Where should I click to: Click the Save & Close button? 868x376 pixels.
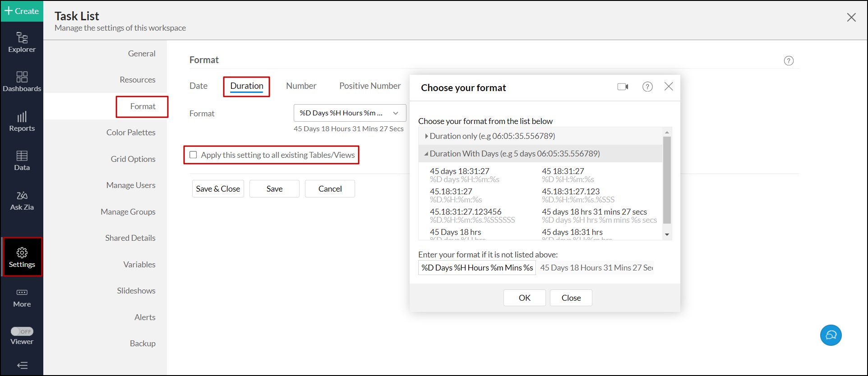click(x=218, y=189)
